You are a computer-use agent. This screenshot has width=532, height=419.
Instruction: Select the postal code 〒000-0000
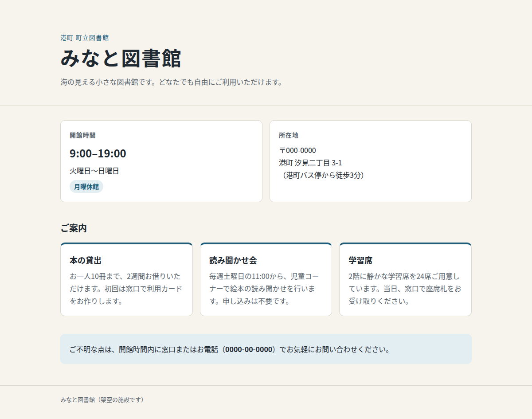point(297,150)
